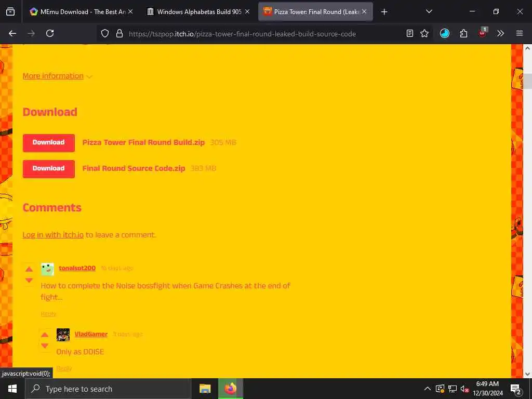Image resolution: width=532 pixels, height=399 pixels.
Task: Open uBlock Origin extension icon
Action: point(483,33)
